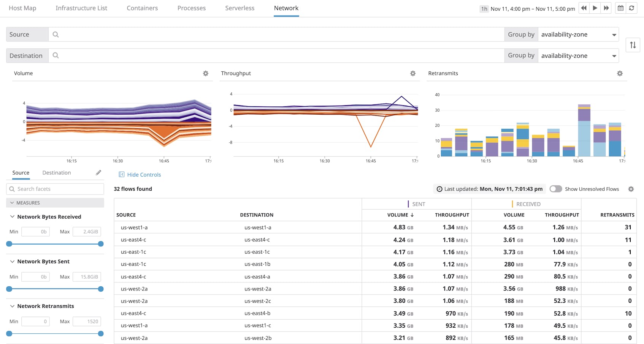Click the swap source and destination arrows icon
Viewport: 644px width, 344px height.
633,45
